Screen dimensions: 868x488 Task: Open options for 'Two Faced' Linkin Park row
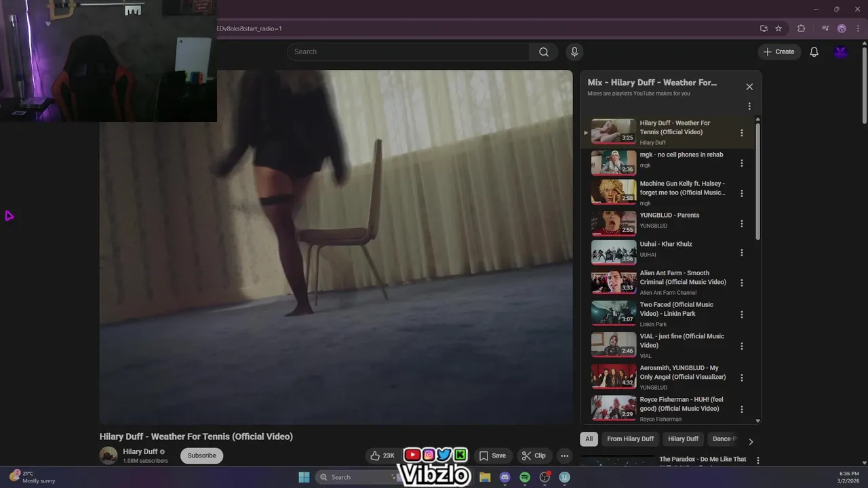click(x=741, y=314)
